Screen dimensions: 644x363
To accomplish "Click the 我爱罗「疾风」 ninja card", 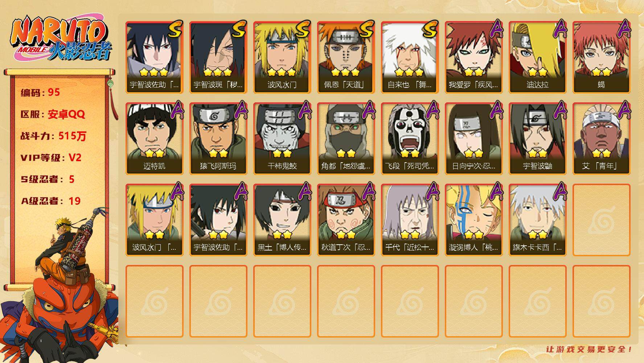I will (473, 57).
